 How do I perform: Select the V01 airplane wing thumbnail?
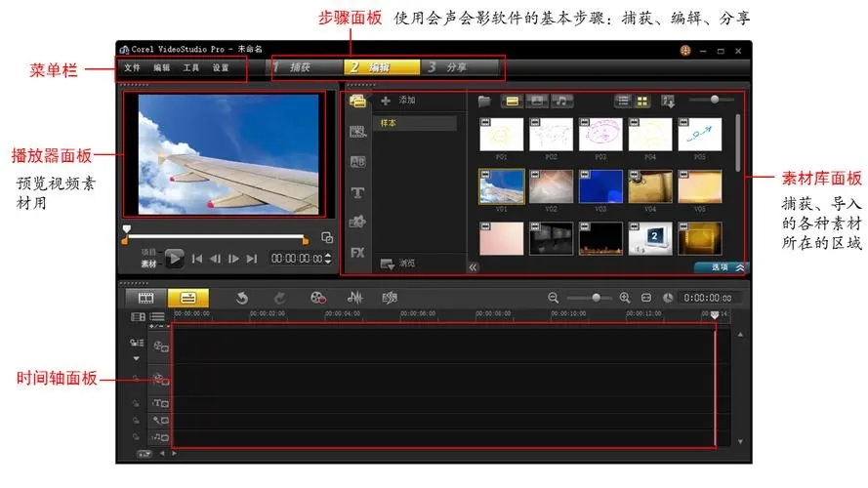coord(501,186)
